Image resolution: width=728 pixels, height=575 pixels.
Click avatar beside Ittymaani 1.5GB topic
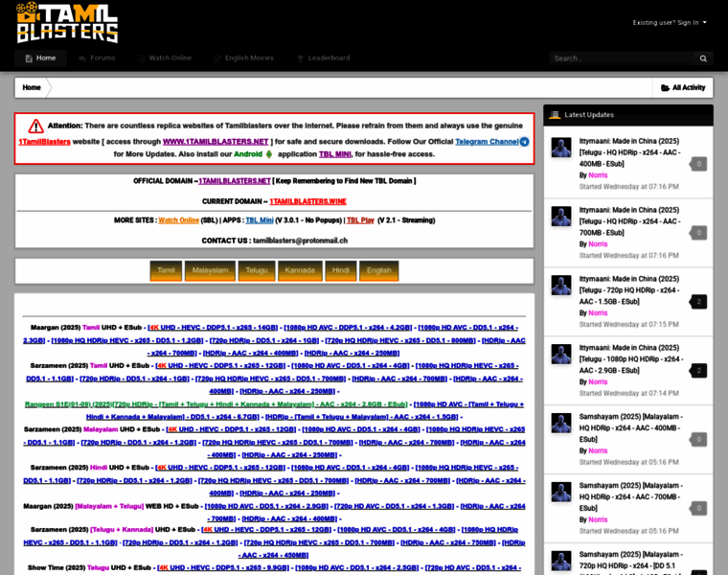click(x=561, y=286)
